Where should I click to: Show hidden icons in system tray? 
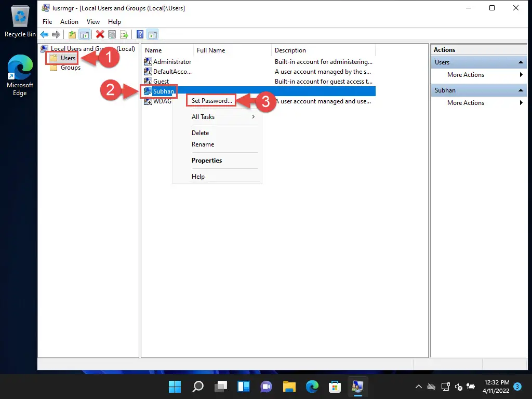pos(419,387)
